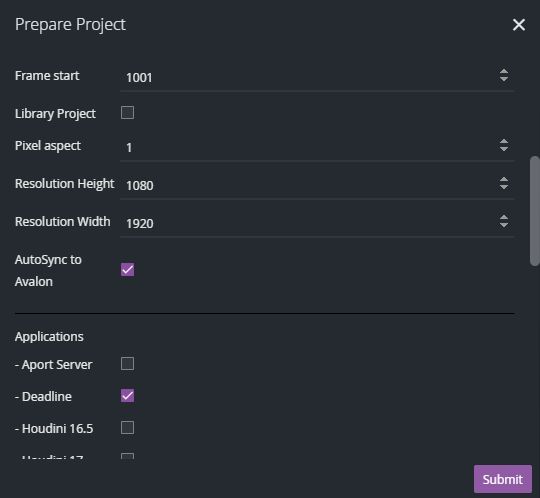Decrease Frame start with down arrow
The height and width of the screenshot is (498, 540).
504,79
